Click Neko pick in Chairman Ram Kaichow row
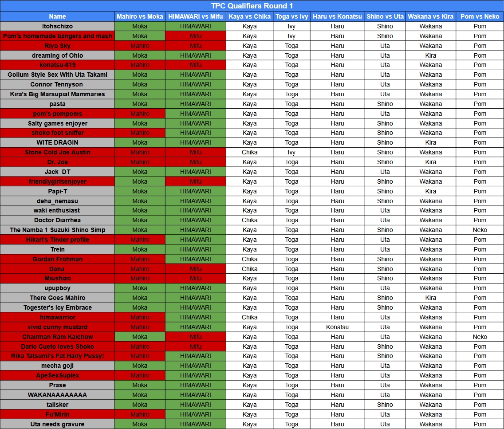Image resolution: width=504 pixels, height=429 pixels. pyautogui.click(x=480, y=337)
